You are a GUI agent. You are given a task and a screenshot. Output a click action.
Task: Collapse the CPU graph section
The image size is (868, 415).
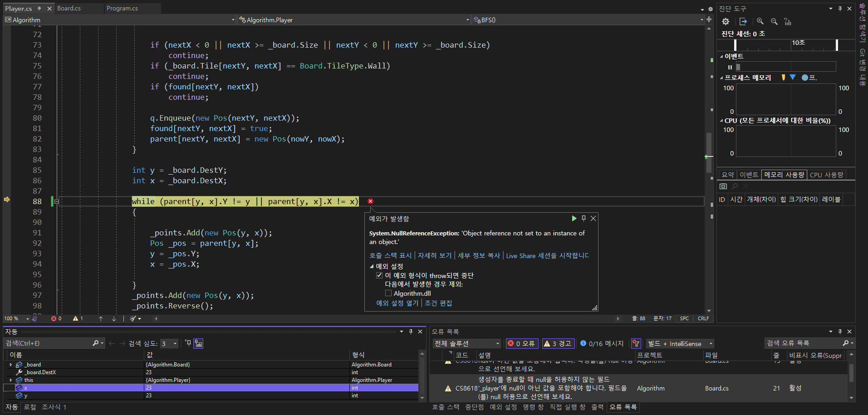721,121
